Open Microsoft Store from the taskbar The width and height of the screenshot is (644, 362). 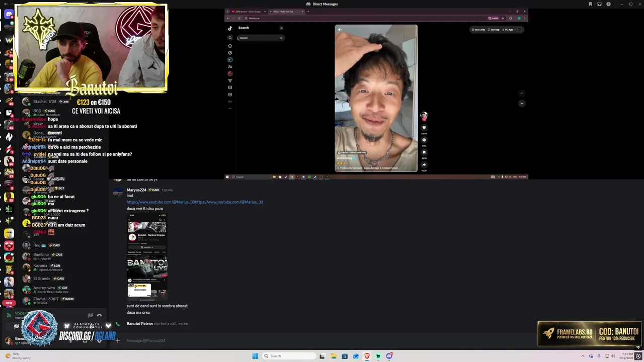(345, 356)
